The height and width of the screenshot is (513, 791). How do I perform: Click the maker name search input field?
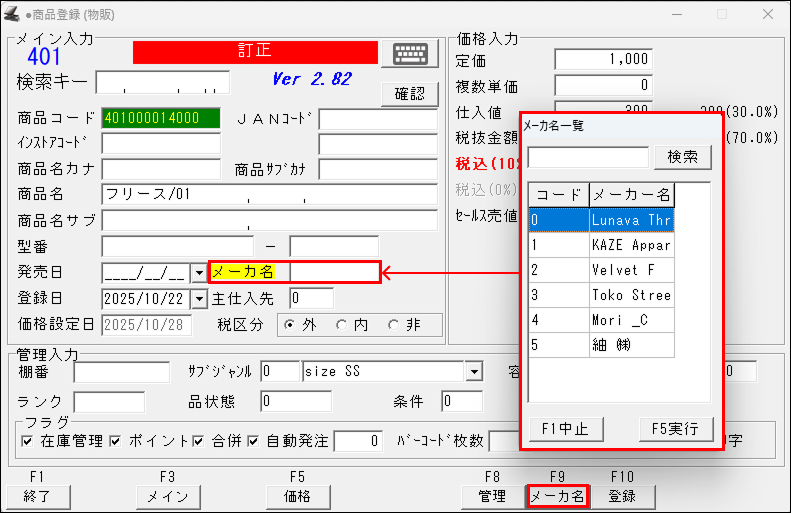(588, 157)
